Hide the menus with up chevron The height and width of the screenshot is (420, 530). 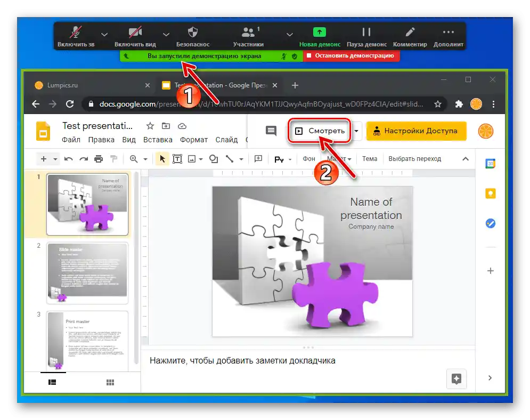point(466,159)
